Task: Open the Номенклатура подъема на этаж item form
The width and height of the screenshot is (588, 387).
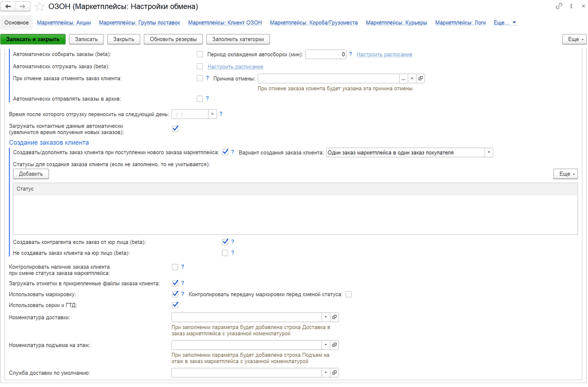Action: [x=334, y=345]
